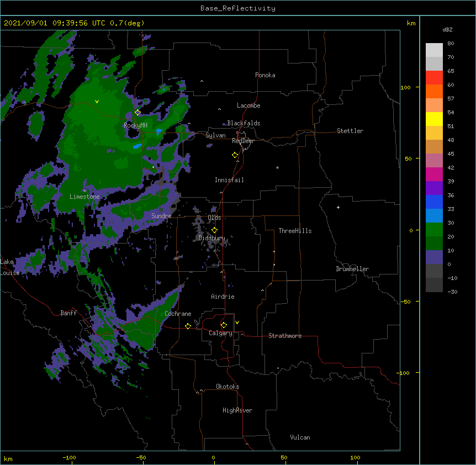Screen dimensions: 476x465
Task: Click the Lake Louise label
Action: [10, 267]
